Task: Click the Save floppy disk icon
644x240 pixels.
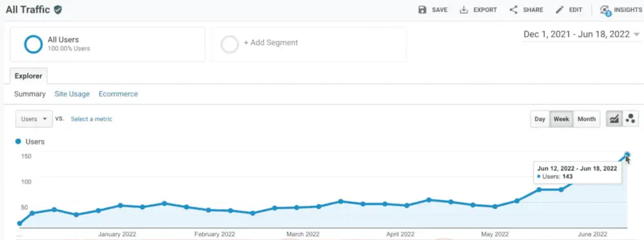Action: click(x=422, y=9)
